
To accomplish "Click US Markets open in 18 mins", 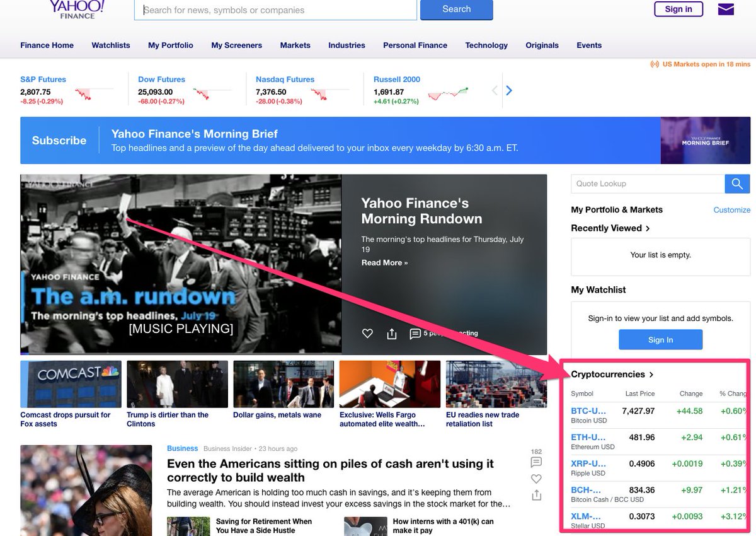I will click(x=700, y=64).
